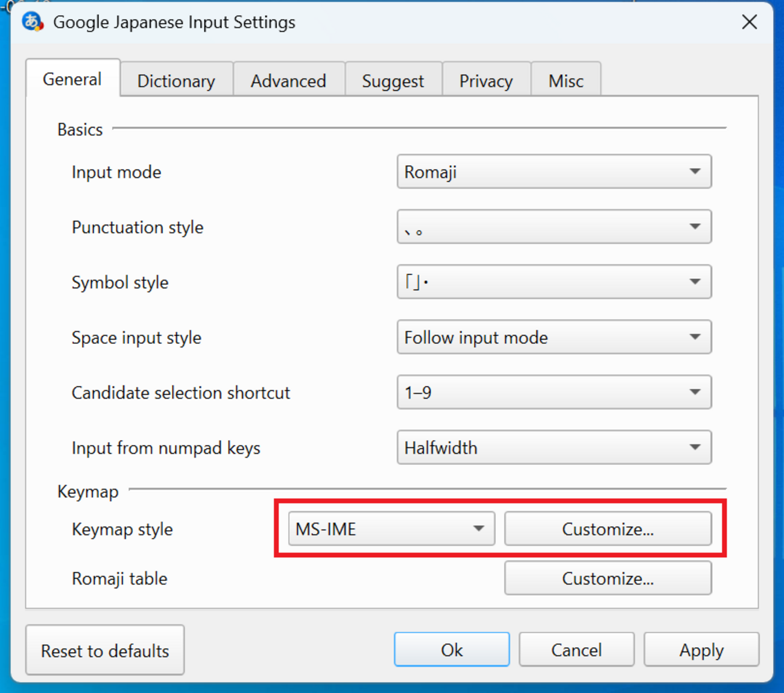Viewport: 784px width, 693px height.
Task: Show the Misc tab
Action: click(565, 81)
